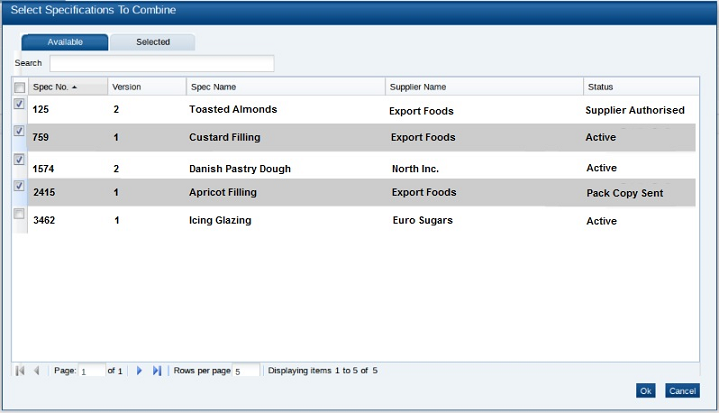This screenshot has height=413, width=719.
Task: Toggle the select-all header checkbox
Action: (x=19, y=87)
